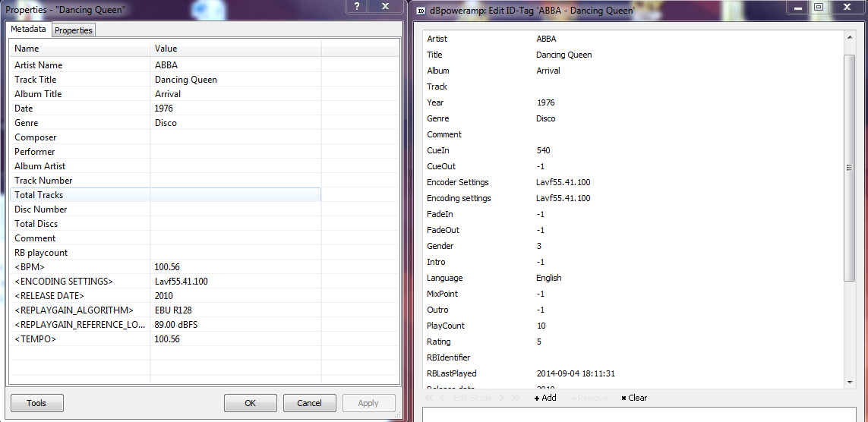This screenshot has height=422, width=868.
Task: Select the <TEMPO> value 100.56
Action: pos(167,339)
